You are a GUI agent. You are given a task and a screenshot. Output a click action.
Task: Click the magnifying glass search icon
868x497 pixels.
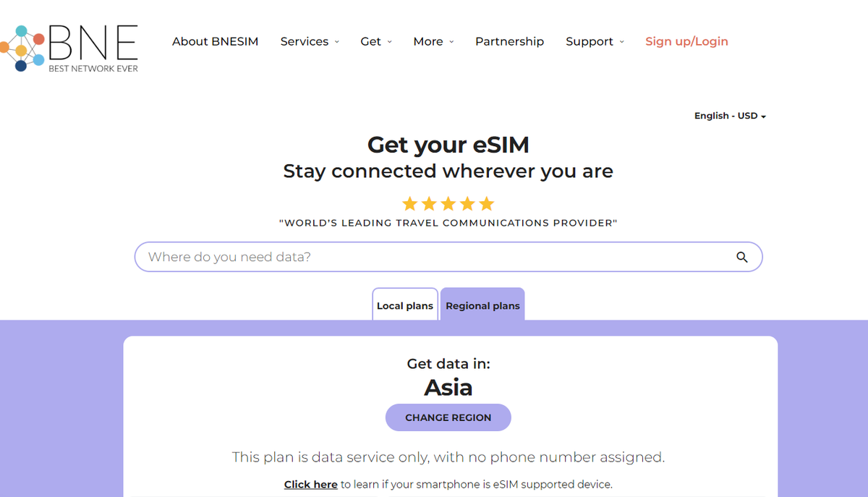(741, 257)
